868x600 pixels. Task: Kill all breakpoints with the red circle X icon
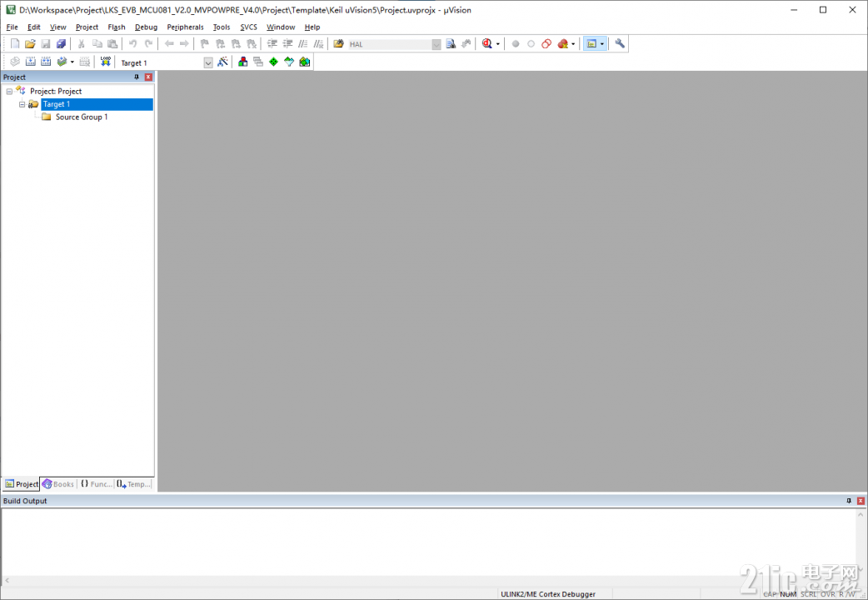(562, 44)
